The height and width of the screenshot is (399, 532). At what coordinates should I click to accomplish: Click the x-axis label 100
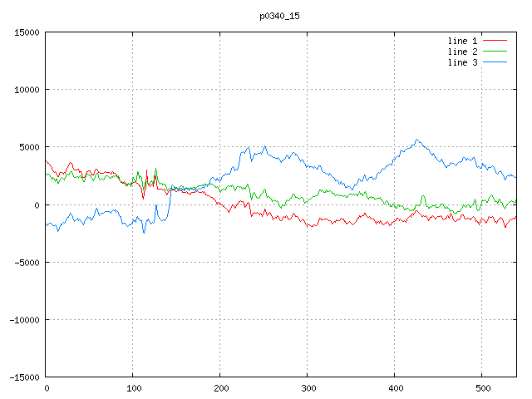(134, 388)
